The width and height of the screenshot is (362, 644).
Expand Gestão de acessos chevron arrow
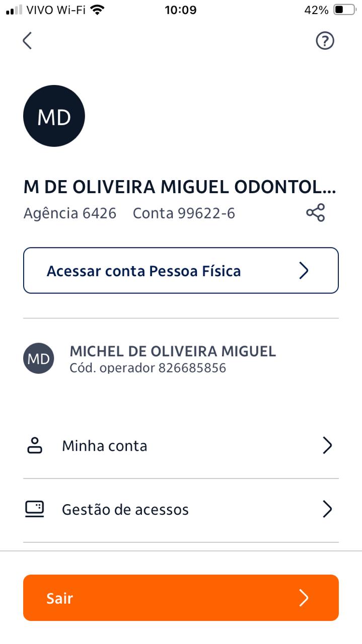[327, 509]
